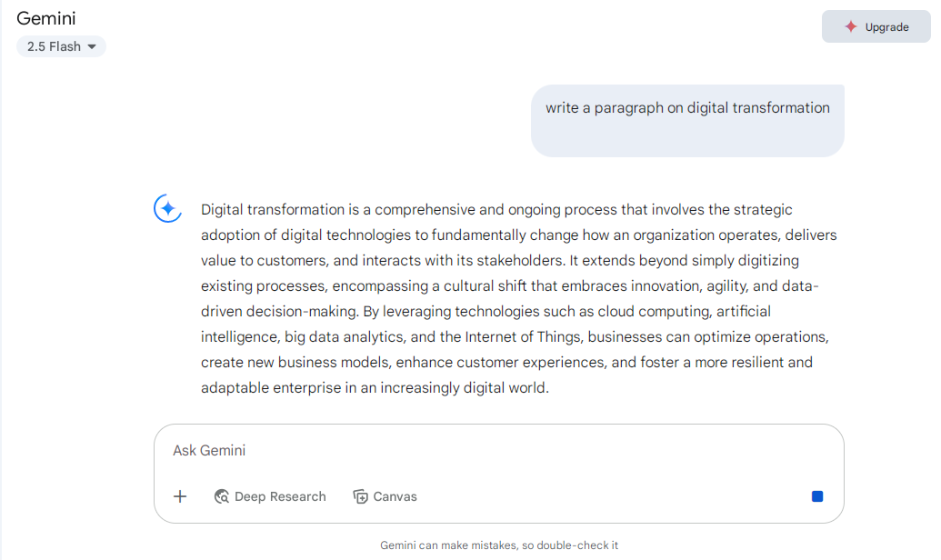941x560 pixels.
Task: Focus the Ask Gemini input field
Action: (498, 450)
